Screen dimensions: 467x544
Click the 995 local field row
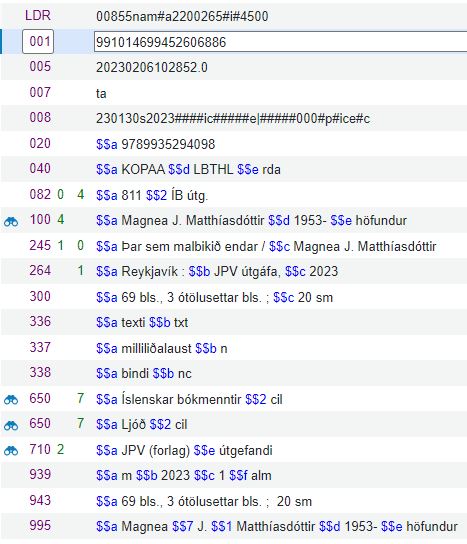234,526
